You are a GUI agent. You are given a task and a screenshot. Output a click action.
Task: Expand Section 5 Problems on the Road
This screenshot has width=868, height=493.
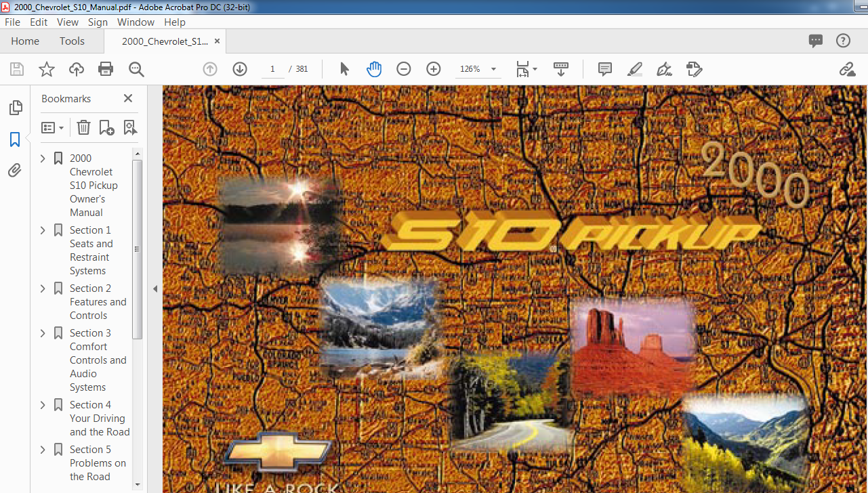click(x=43, y=449)
